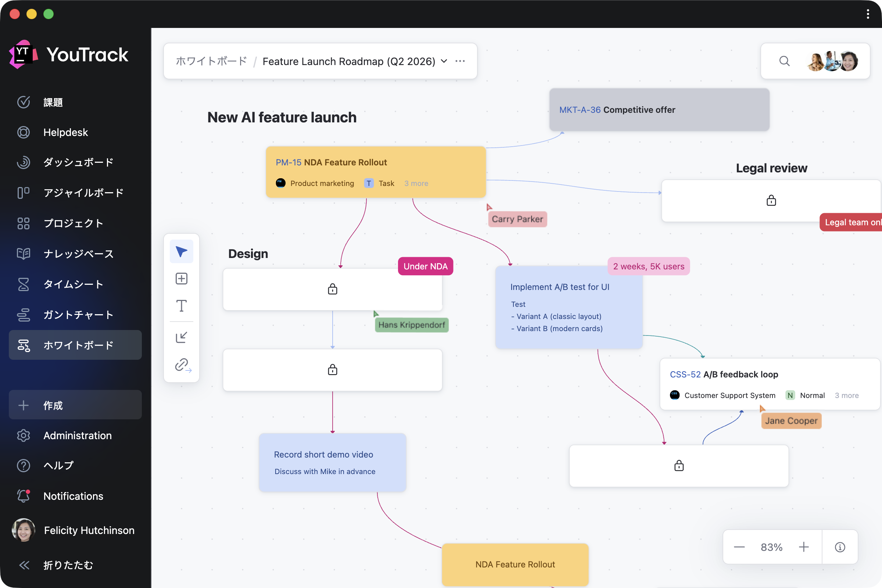
Task: Click the import arrow tool icon
Action: click(182, 337)
